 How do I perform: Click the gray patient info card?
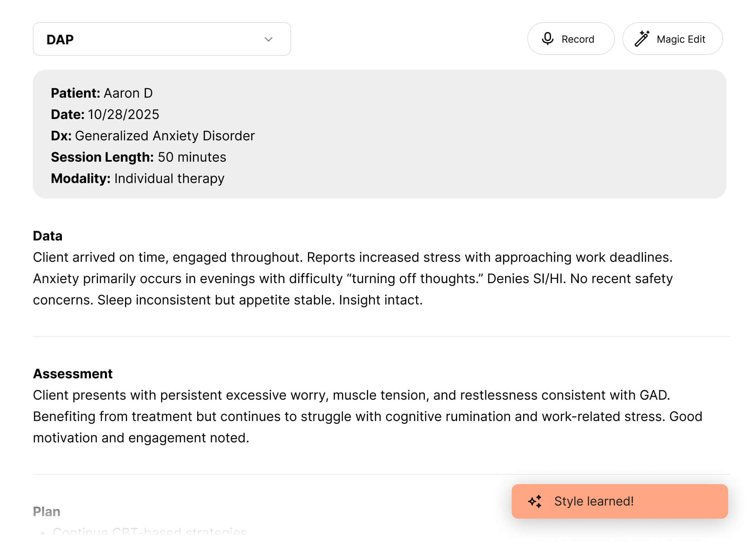(451, 135)
